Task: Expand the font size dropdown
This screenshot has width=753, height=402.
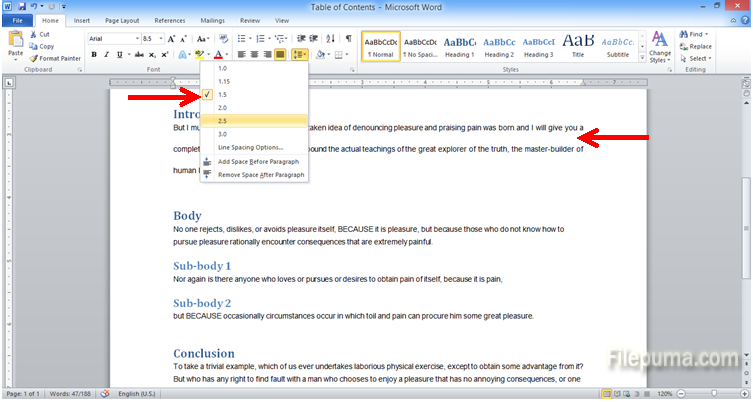Action: tap(163, 38)
